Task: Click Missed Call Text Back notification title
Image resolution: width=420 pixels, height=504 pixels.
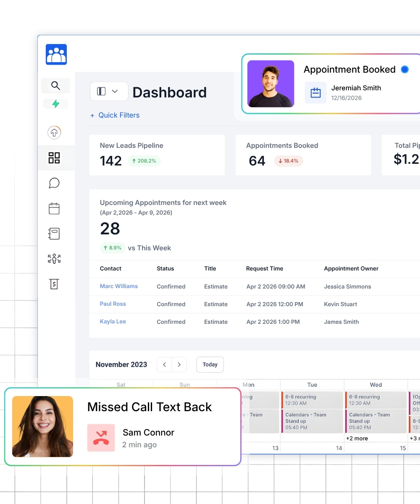Action: [x=150, y=407]
